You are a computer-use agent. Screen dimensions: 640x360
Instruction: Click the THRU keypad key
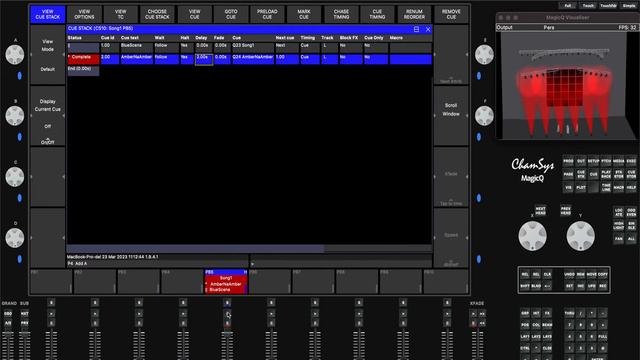click(x=569, y=313)
